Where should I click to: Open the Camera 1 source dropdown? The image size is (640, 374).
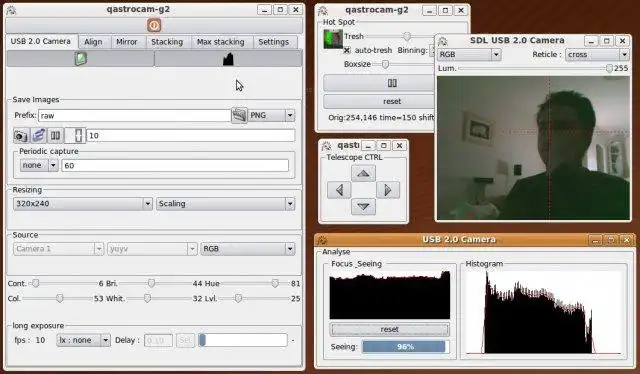click(58, 249)
